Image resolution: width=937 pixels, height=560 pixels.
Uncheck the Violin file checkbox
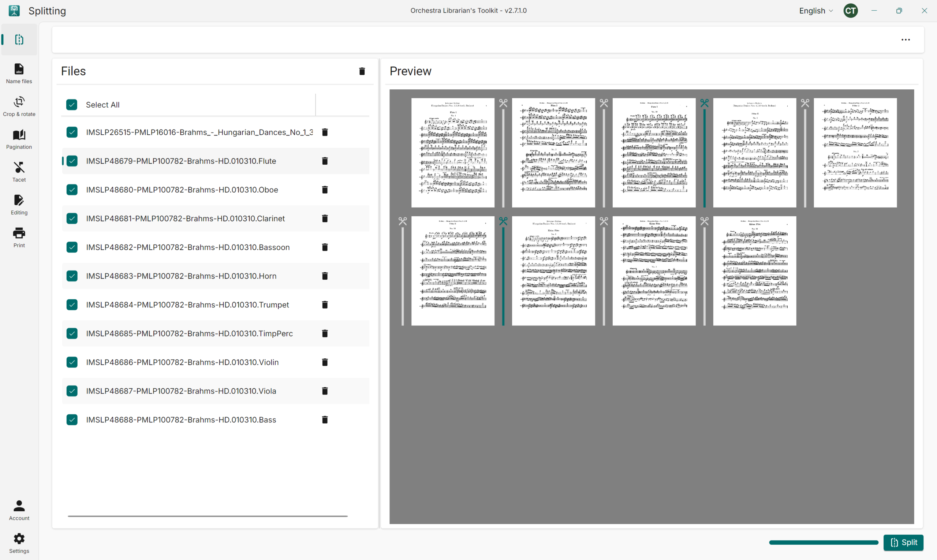point(72,362)
